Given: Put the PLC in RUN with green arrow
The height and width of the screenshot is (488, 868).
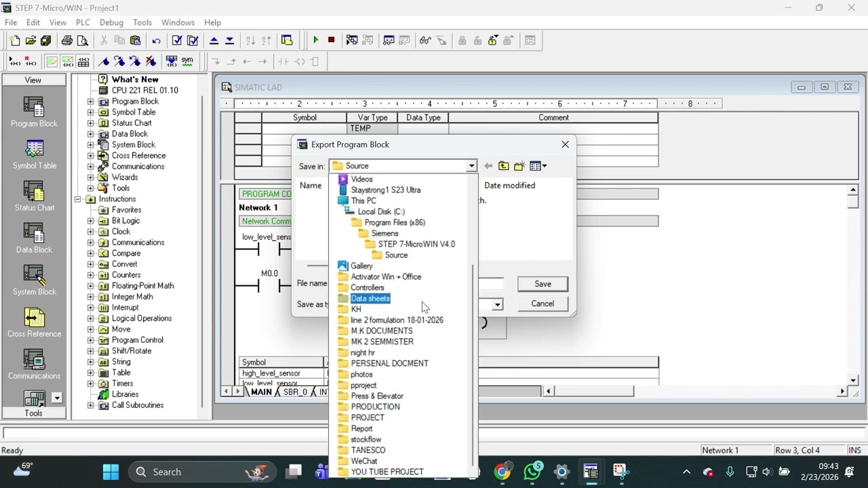Looking at the screenshot, I should [315, 41].
